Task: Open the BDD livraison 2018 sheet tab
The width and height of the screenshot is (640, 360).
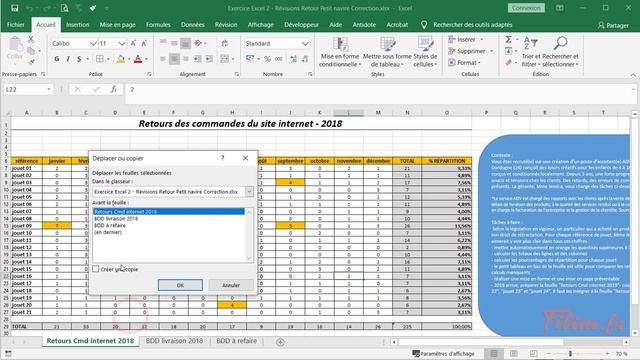Action: [174, 341]
